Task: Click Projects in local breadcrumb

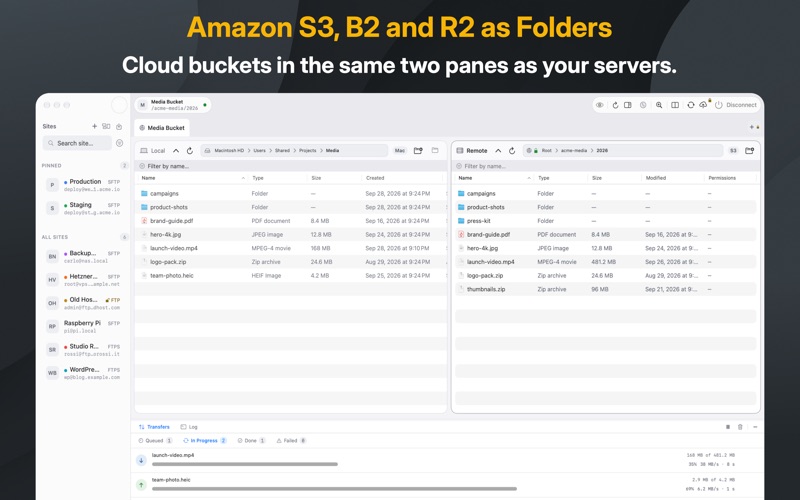Action: 308,151
